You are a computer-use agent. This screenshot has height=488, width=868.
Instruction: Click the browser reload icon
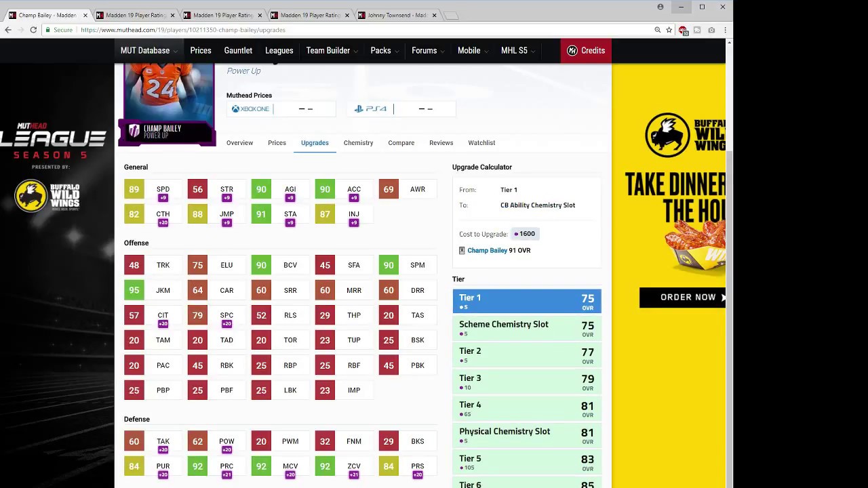[33, 30]
